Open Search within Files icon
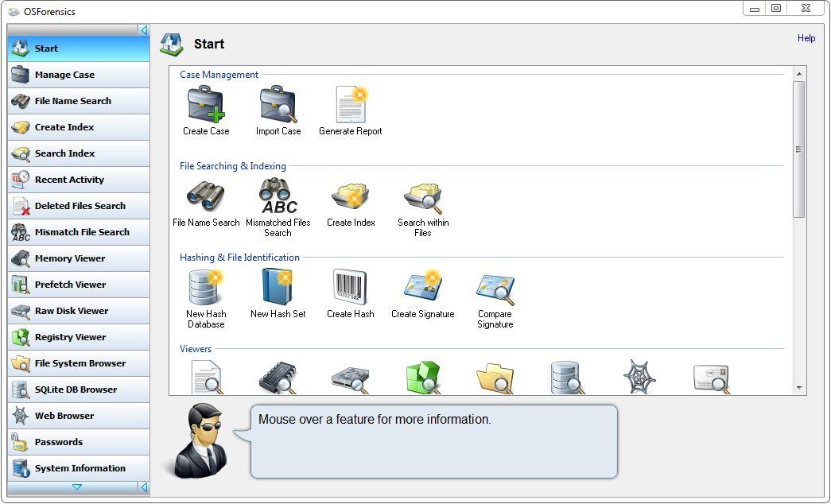Viewport: 831px width, 504px height. pyautogui.click(x=422, y=197)
